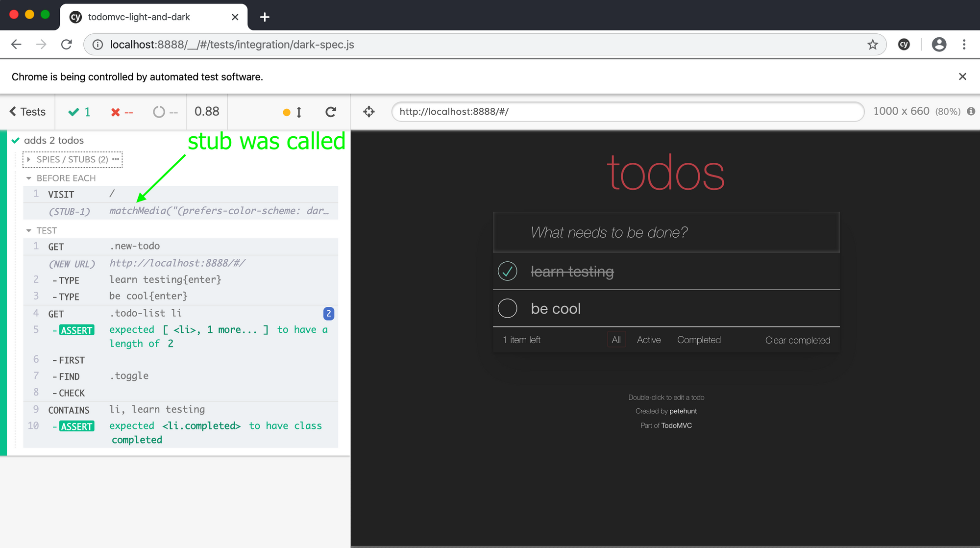This screenshot has width=980, height=548.
Task: Bookmark this page with star icon
Action: pos(872,45)
